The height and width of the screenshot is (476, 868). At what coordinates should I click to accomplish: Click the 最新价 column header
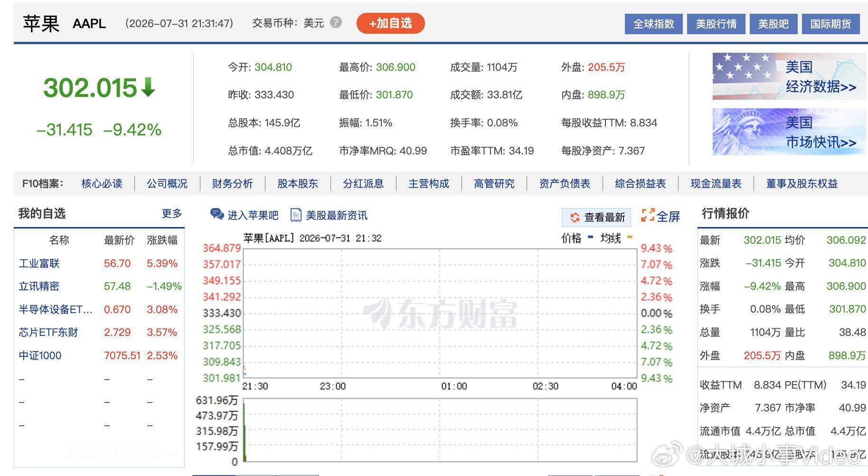point(119,240)
